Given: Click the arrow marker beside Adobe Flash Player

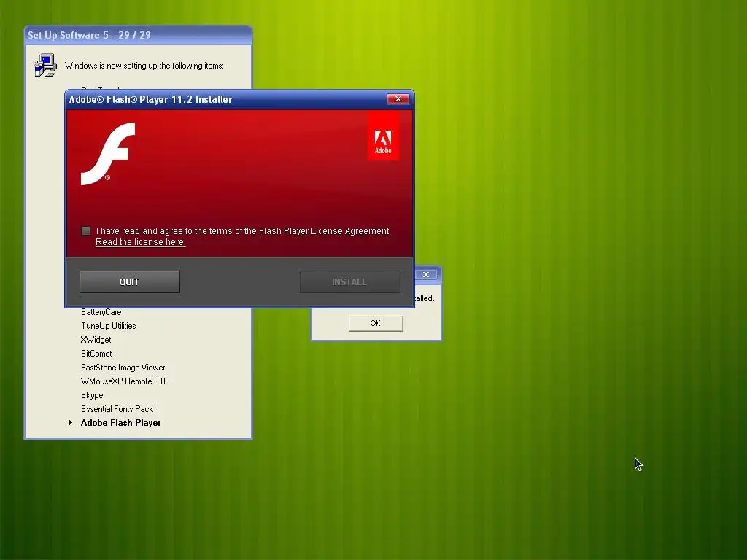Looking at the screenshot, I should pos(71,423).
